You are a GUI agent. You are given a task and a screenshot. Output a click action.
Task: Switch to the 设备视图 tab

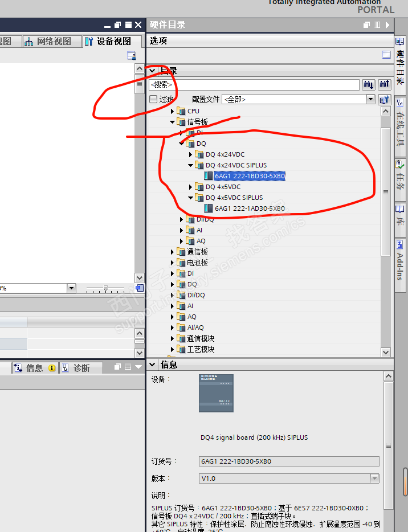point(112,42)
